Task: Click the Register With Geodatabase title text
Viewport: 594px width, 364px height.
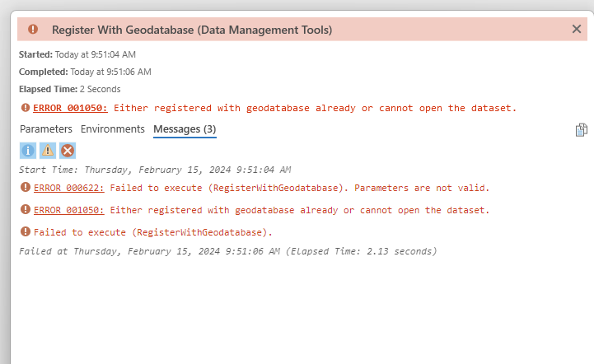Action: pos(192,29)
